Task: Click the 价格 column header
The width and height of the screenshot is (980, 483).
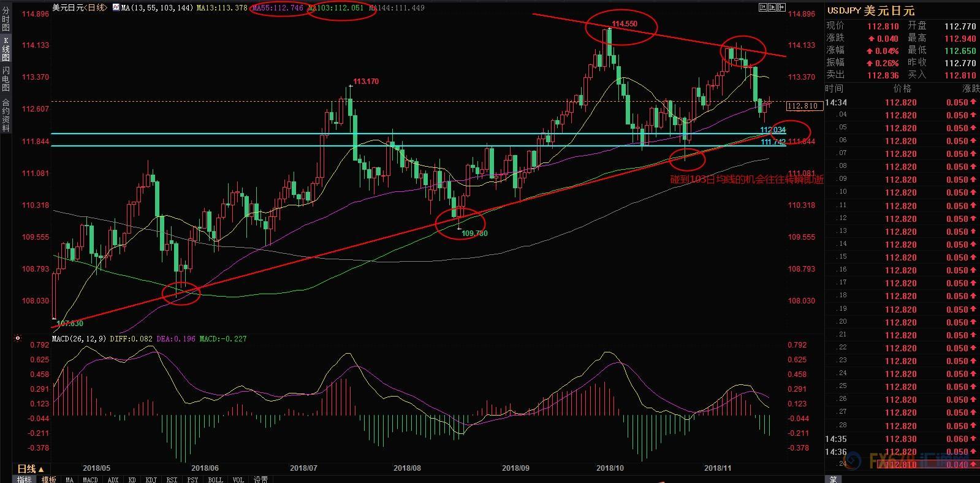Action: (903, 89)
